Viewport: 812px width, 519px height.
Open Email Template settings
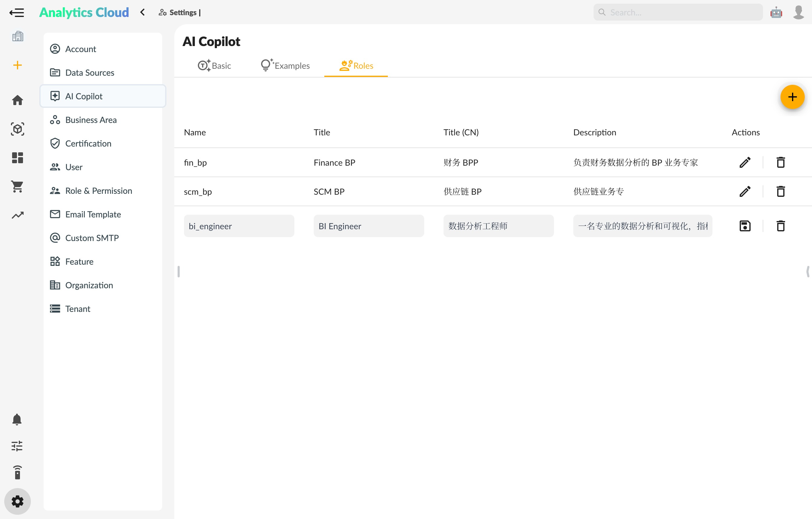point(93,214)
